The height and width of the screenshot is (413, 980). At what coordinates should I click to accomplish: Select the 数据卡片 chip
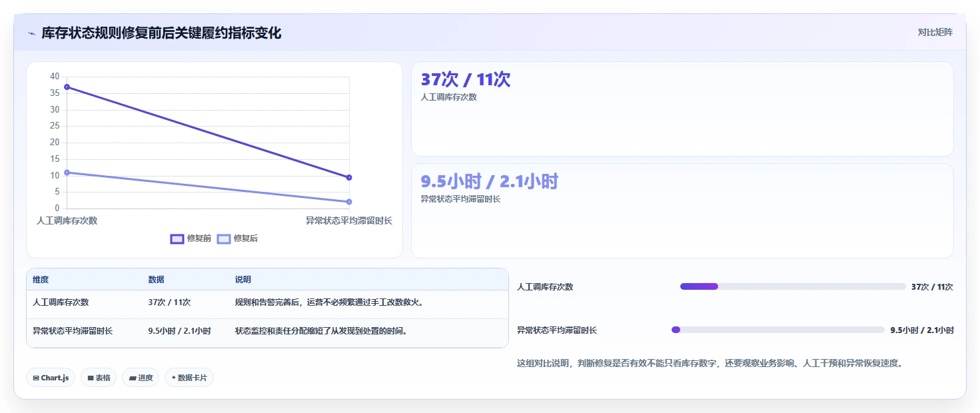point(189,378)
